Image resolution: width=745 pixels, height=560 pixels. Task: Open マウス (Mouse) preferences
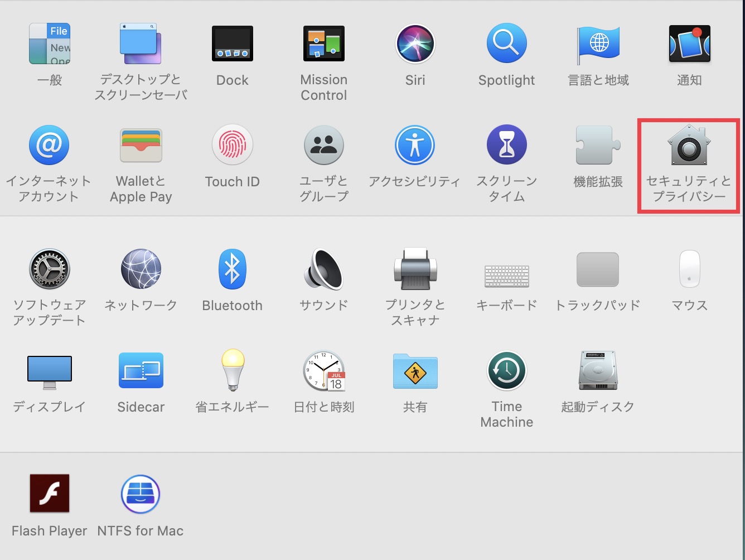(690, 269)
